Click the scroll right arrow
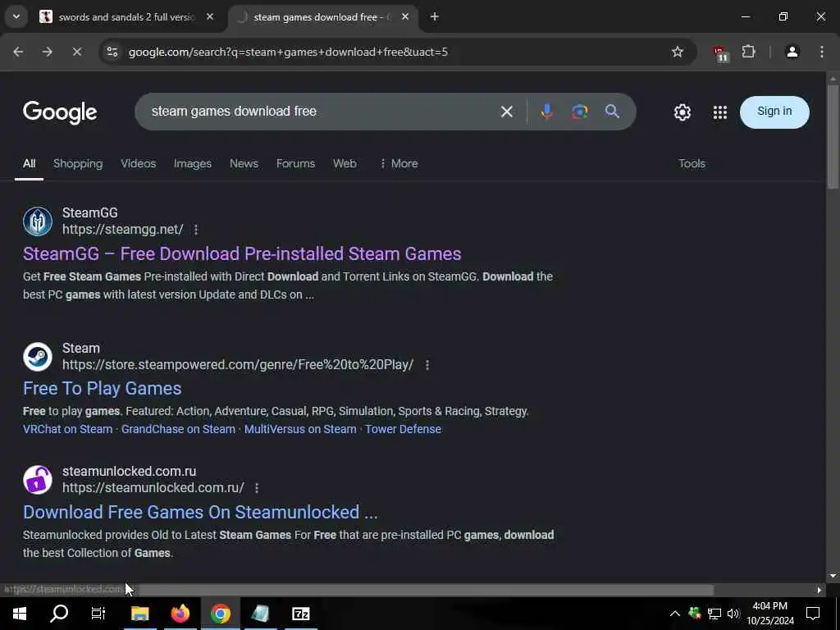 [x=819, y=590]
